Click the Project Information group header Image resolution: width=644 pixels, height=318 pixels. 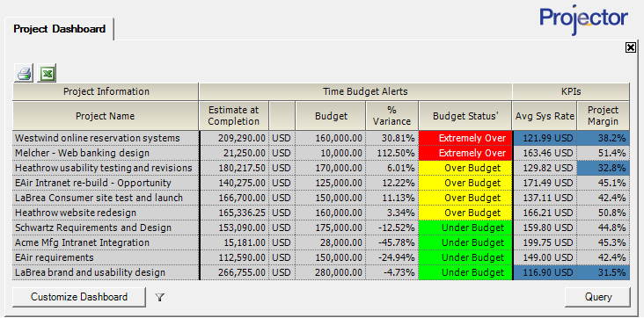tap(106, 91)
